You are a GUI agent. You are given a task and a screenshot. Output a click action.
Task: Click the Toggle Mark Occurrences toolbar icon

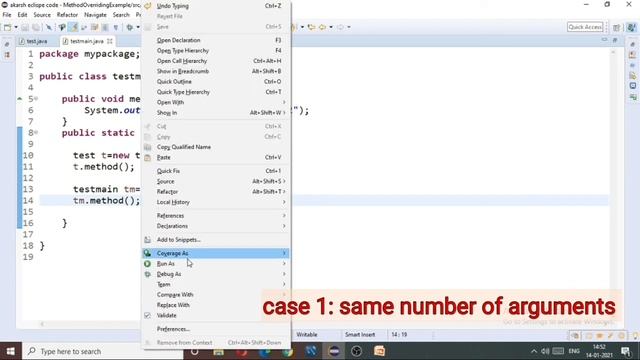pos(73,27)
